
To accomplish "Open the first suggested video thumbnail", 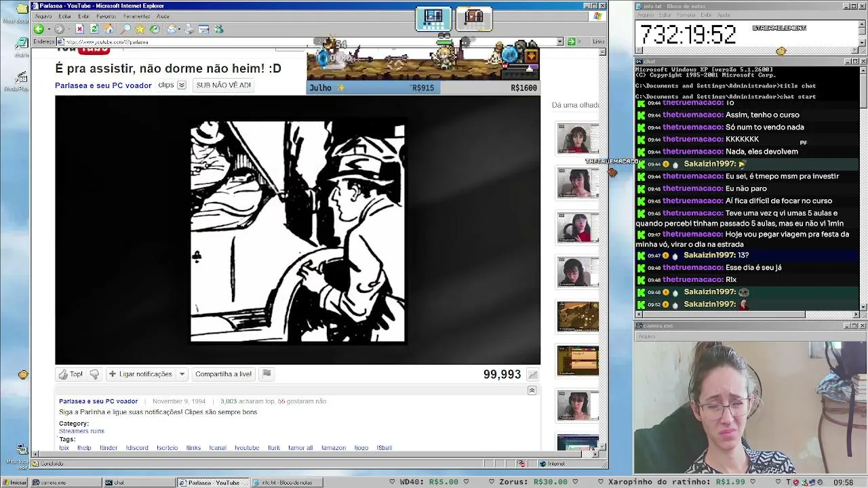I will (x=578, y=139).
